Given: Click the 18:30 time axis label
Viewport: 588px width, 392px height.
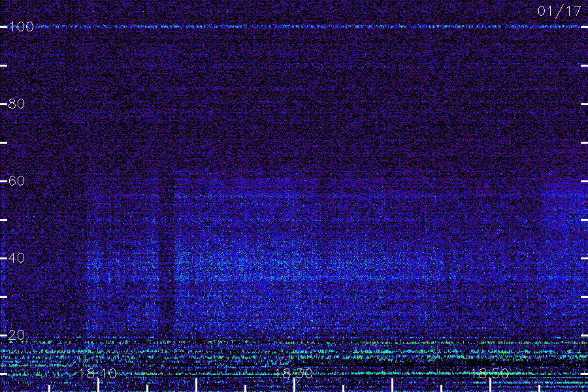Looking at the screenshot, I should click(x=293, y=374).
